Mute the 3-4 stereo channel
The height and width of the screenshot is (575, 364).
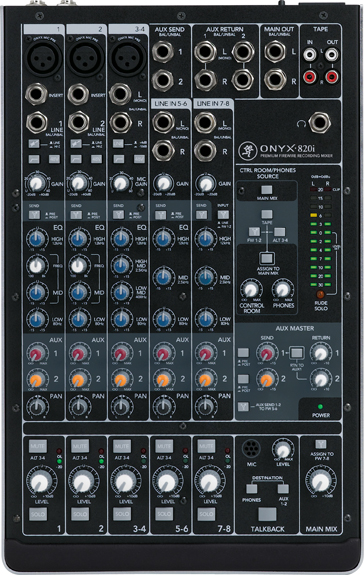[122, 446]
